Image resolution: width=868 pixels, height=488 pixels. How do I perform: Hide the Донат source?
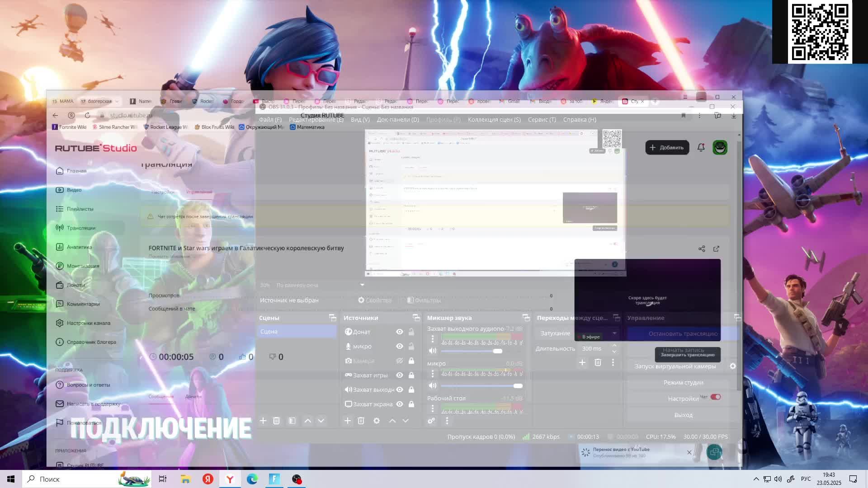click(x=400, y=332)
